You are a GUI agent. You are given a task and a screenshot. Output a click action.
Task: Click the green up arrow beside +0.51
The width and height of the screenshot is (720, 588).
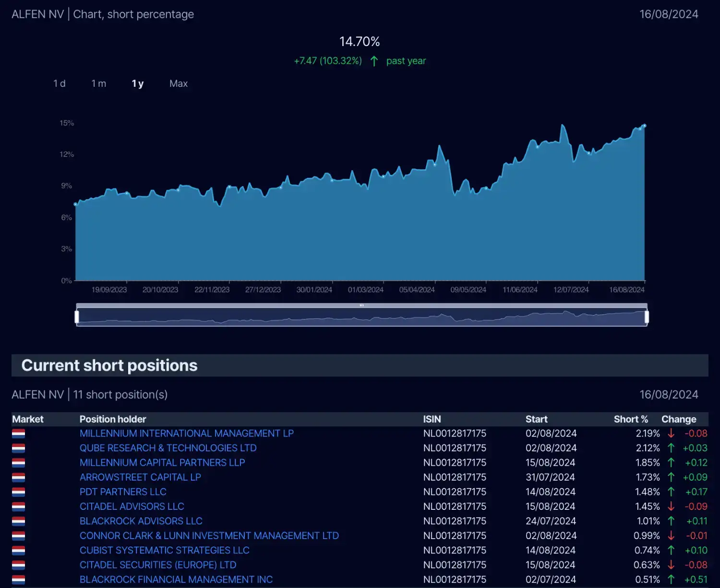[671, 580]
